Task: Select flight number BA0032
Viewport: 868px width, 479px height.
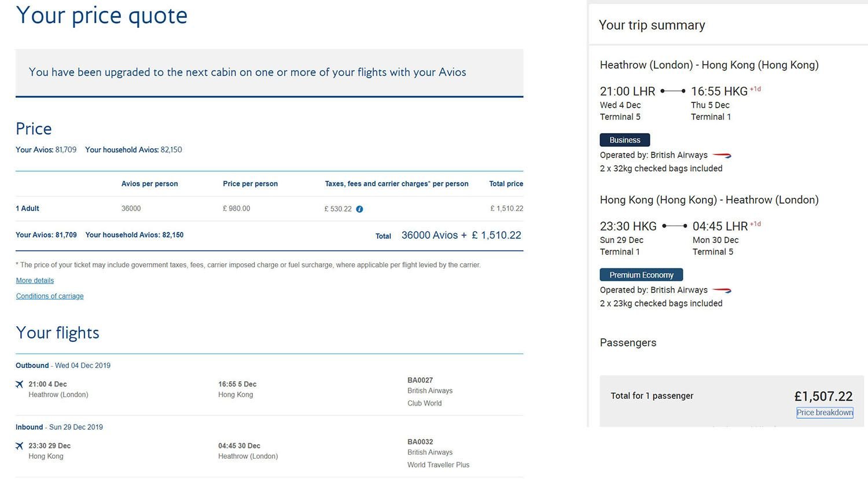Action: [x=420, y=441]
